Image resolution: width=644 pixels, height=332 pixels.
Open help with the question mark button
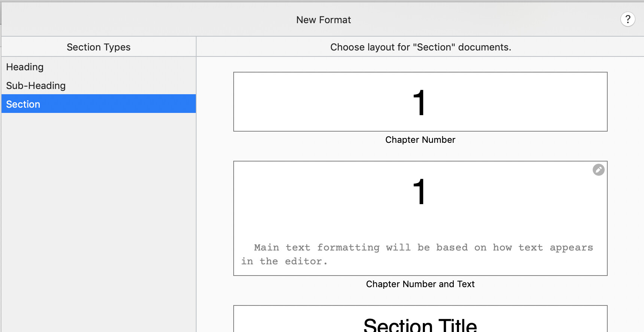pos(628,19)
